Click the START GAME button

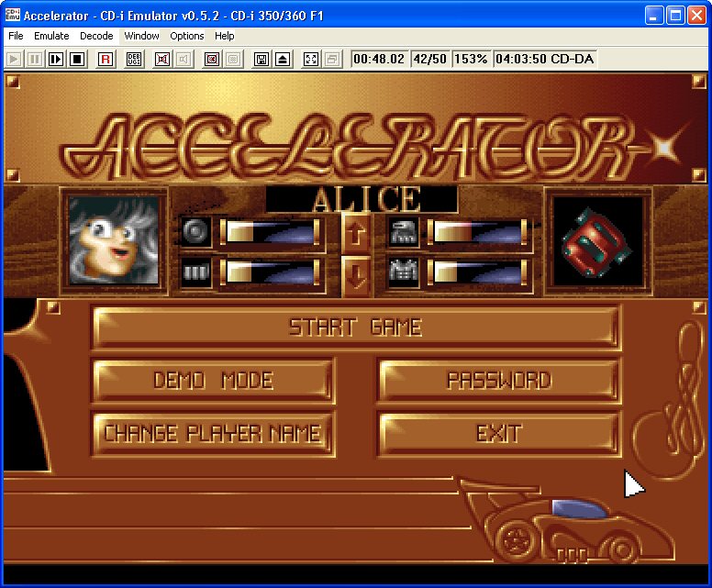(356, 327)
